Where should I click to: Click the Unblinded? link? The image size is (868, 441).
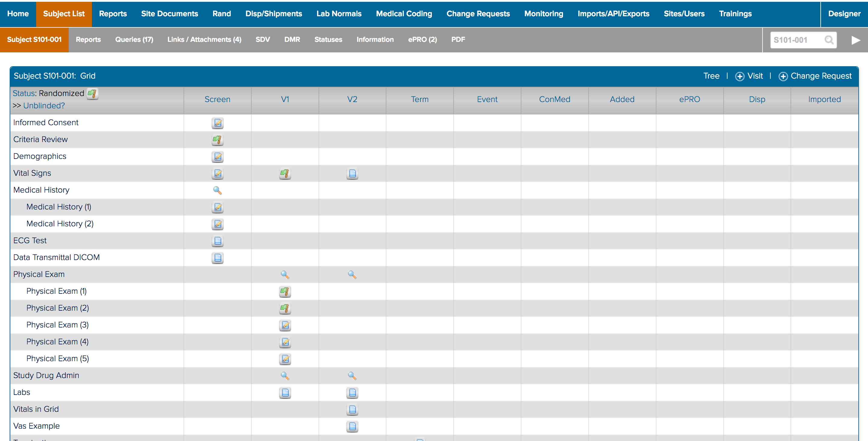pyautogui.click(x=44, y=106)
